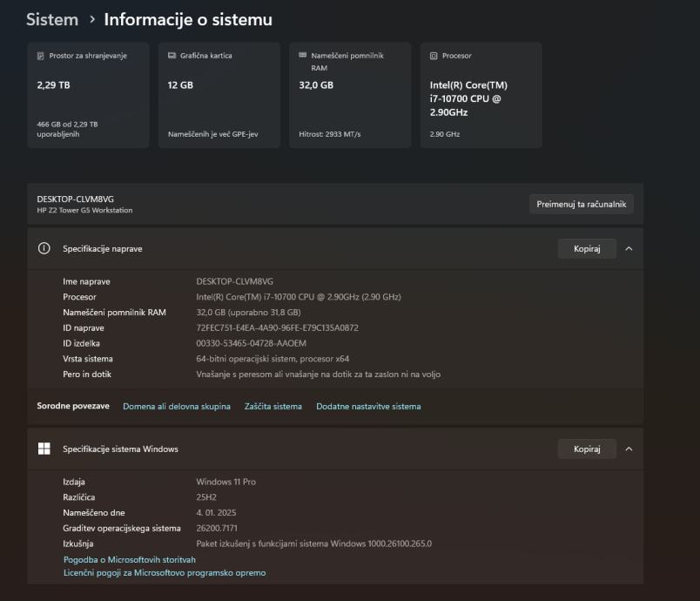The image size is (700, 601).
Task: Open Dodatne nastavitve sistema link
Action: [368, 407]
